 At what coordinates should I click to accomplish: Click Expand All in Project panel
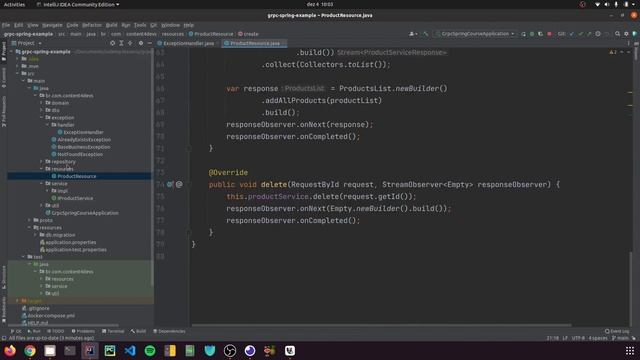121,43
